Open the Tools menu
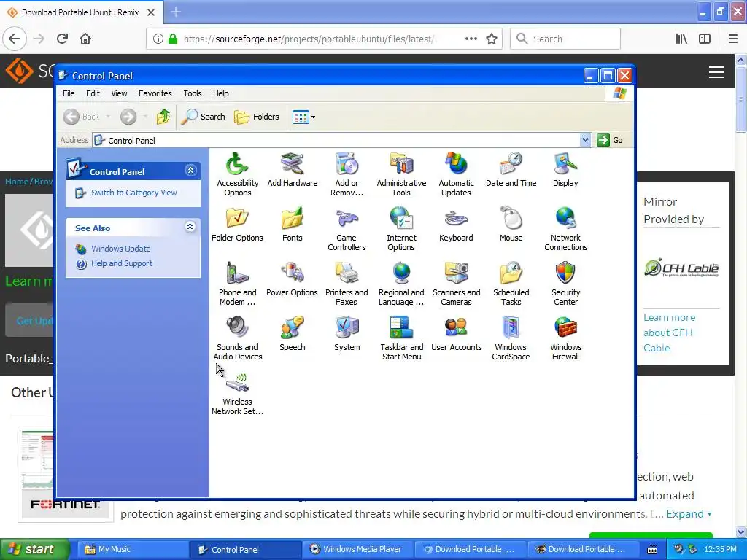This screenshot has height=560, width=747. click(x=193, y=93)
